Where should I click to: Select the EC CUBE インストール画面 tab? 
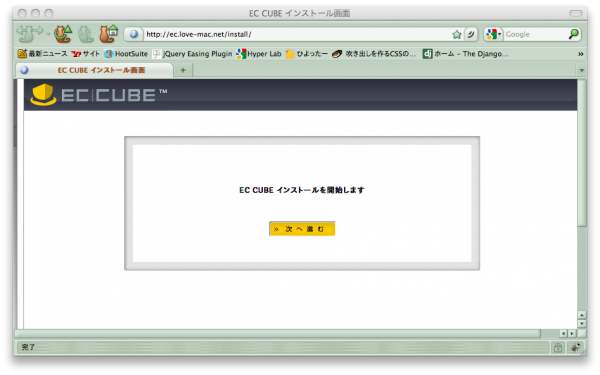pyautogui.click(x=95, y=70)
